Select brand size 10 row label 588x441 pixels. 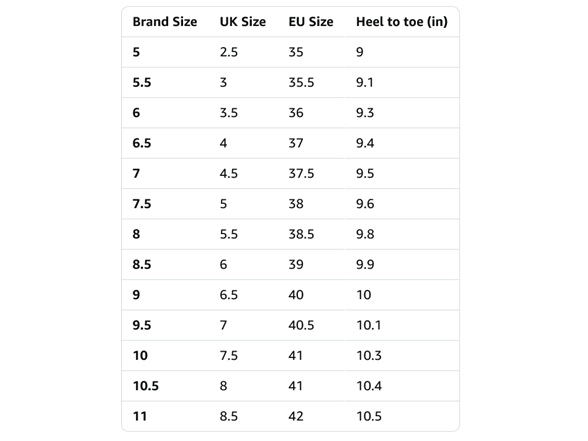click(140, 356)
